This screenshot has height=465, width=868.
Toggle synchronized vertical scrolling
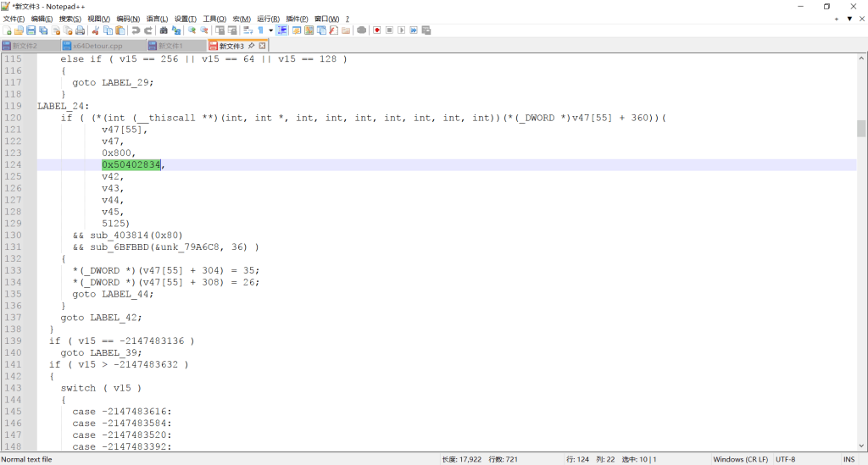coord(220,30)
